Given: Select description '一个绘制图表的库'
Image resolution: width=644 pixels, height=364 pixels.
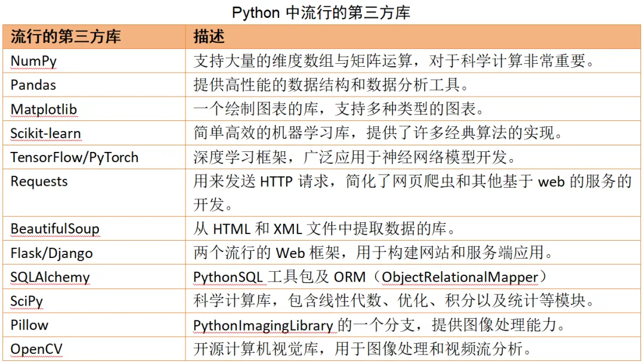Looking at the screenshot, I should pos(256,109).
